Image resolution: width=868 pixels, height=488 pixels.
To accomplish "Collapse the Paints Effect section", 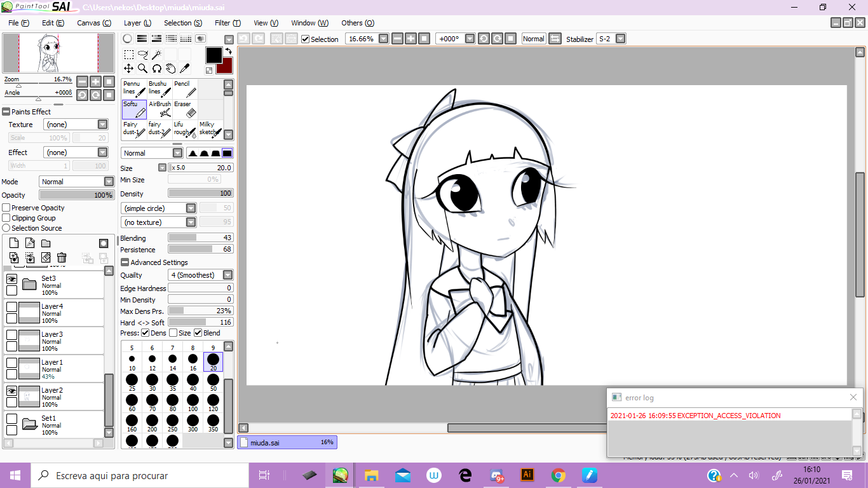I will [x=6, y=112].
